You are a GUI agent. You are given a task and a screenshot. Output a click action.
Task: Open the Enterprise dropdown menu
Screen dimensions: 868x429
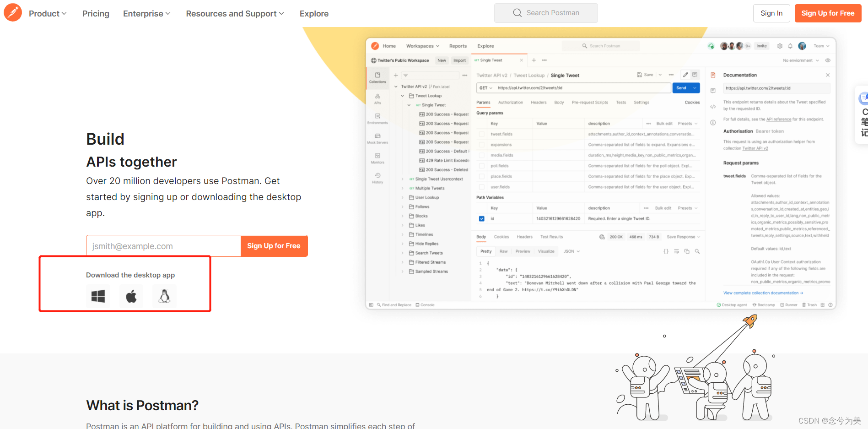click(146, 14)
